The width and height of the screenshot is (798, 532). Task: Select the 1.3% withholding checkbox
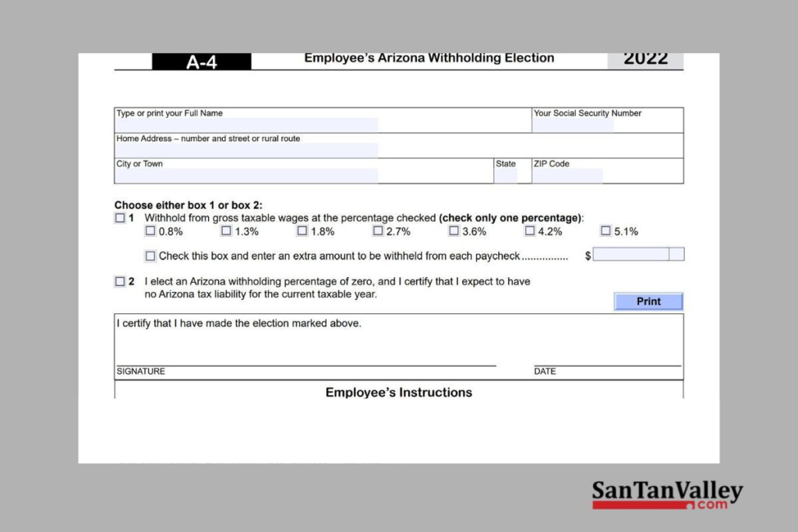[x=226, y=231]
